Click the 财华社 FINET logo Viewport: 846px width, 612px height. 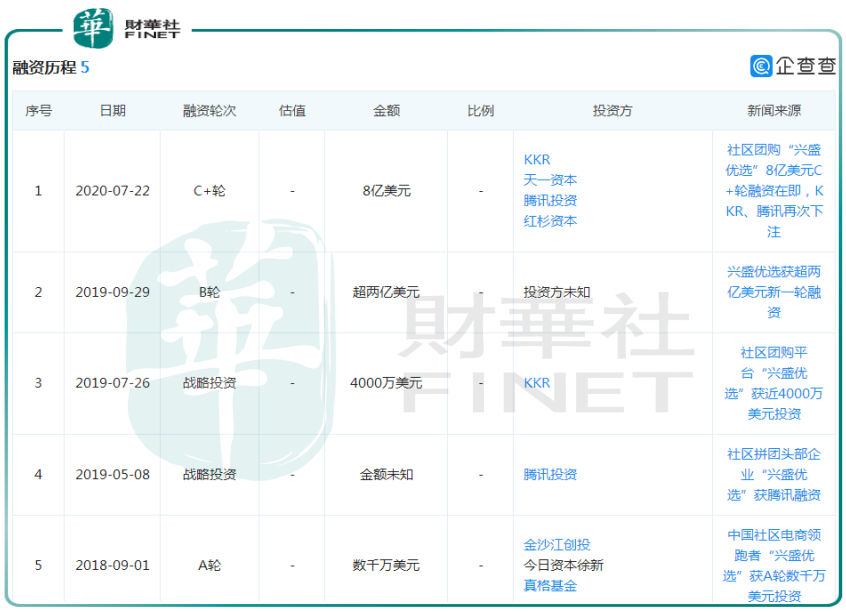point(127,29)
